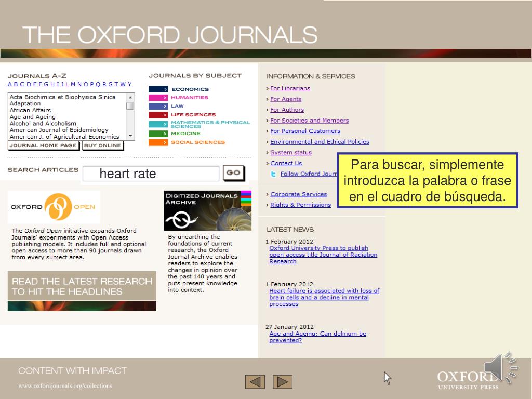This screenshot has height=399, width=532.
Task: Open the Medicine subject link
Action: pyautogui.click(x=185, y=134)
